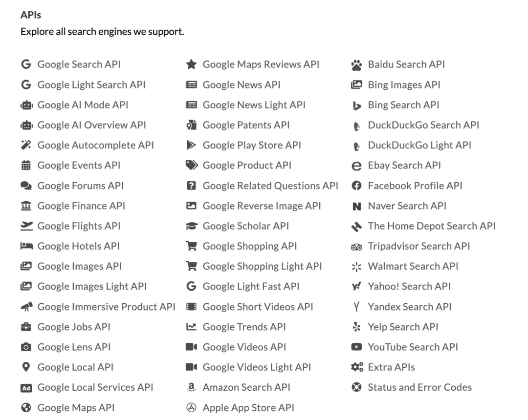Open the Google Search API link
The image size is (528, 420).
click(x=79, y=64)
